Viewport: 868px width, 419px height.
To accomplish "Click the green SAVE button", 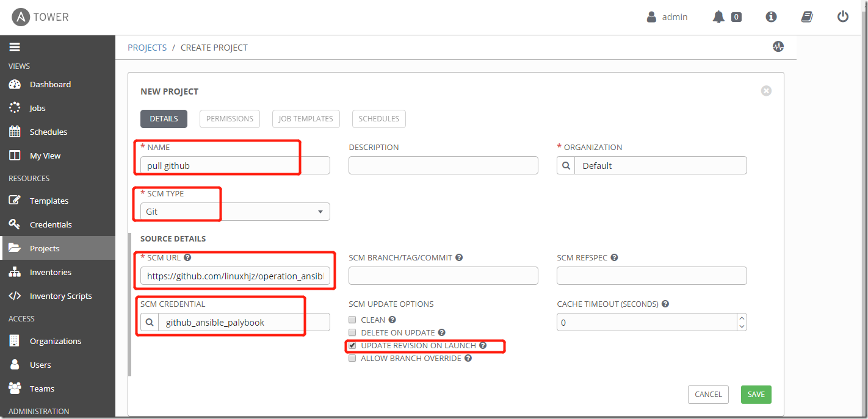I will click(x=756, y=395).
